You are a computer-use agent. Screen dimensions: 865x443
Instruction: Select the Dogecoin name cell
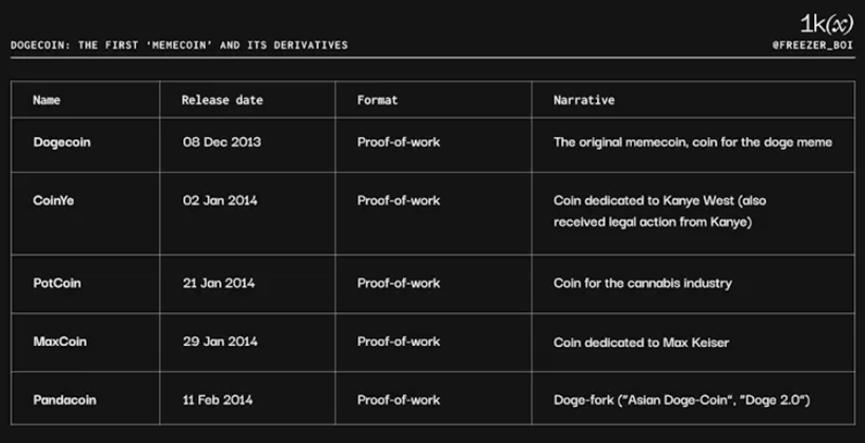tap(61, 142)
